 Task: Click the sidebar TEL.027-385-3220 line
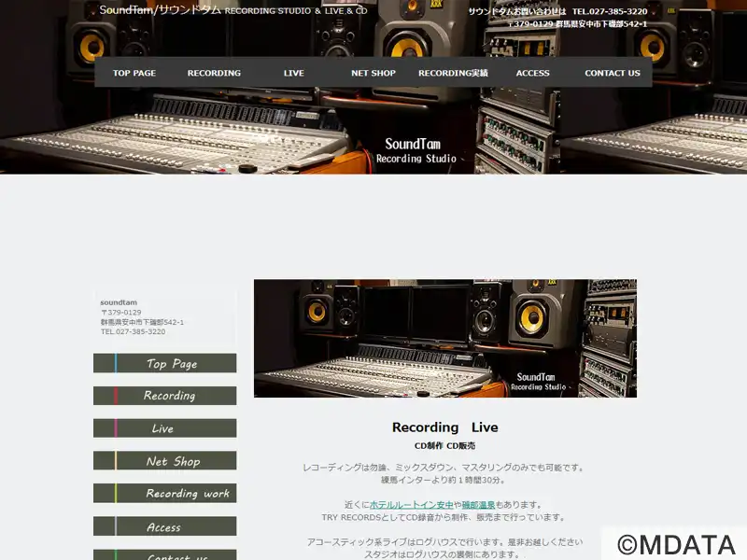pos(133,331)
